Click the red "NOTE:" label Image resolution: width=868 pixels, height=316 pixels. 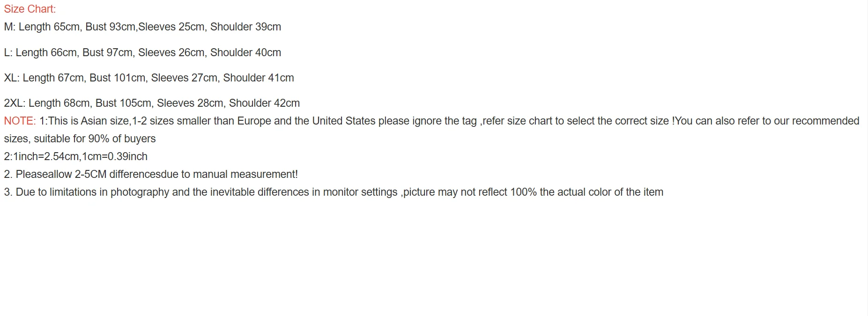click(x=20, y=121)
